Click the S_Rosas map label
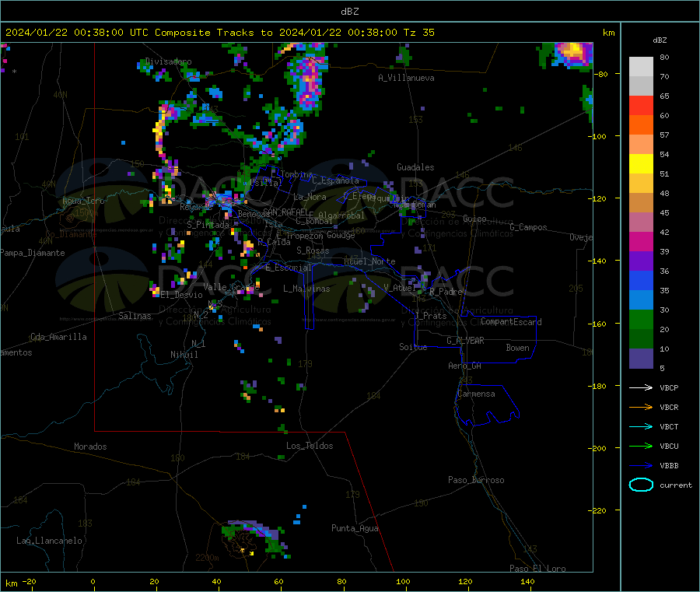The width and height of the screenshot is (700, 592). [x=313, y=250]
